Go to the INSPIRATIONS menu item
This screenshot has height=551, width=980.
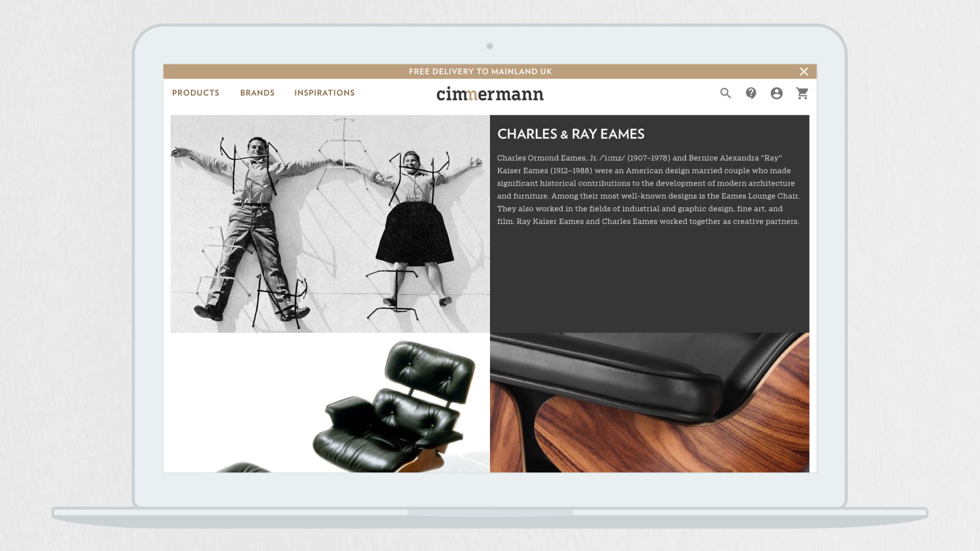pos(324,93)
